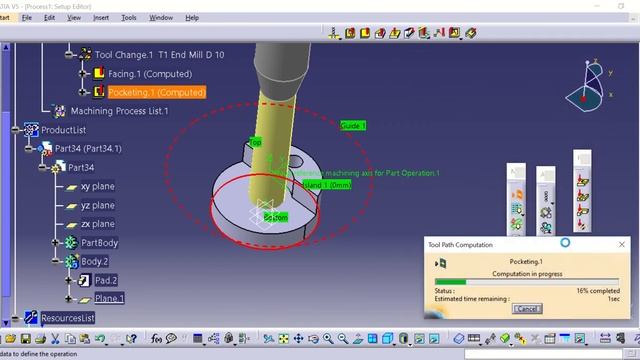The height and width of the screenshot is (360, 640).
Task: Open the Help menu
Action: tap(192, 18)
